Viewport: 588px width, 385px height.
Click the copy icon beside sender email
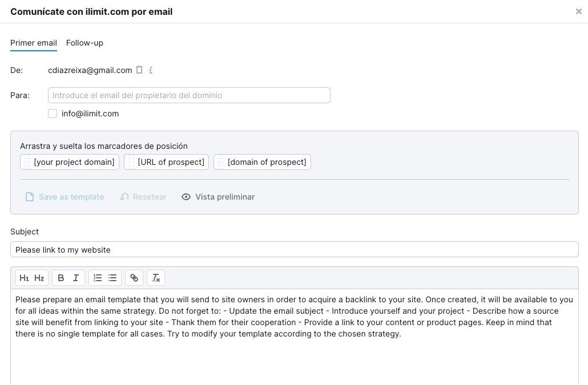[139, 70]
